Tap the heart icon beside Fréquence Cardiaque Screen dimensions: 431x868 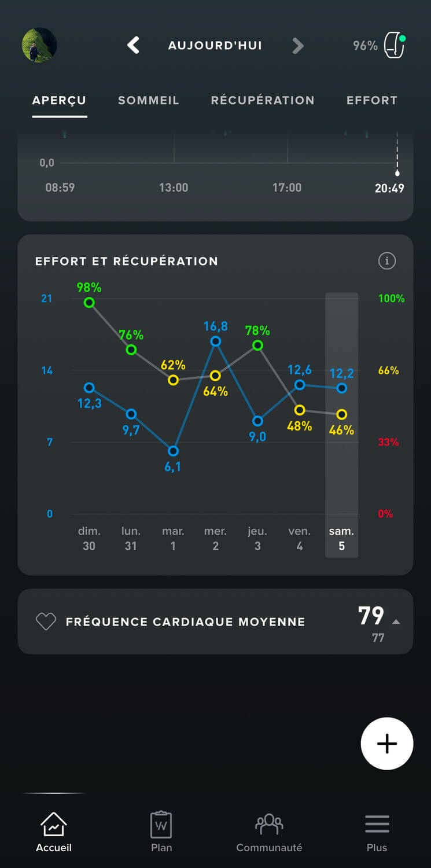(x=46, y=621)
